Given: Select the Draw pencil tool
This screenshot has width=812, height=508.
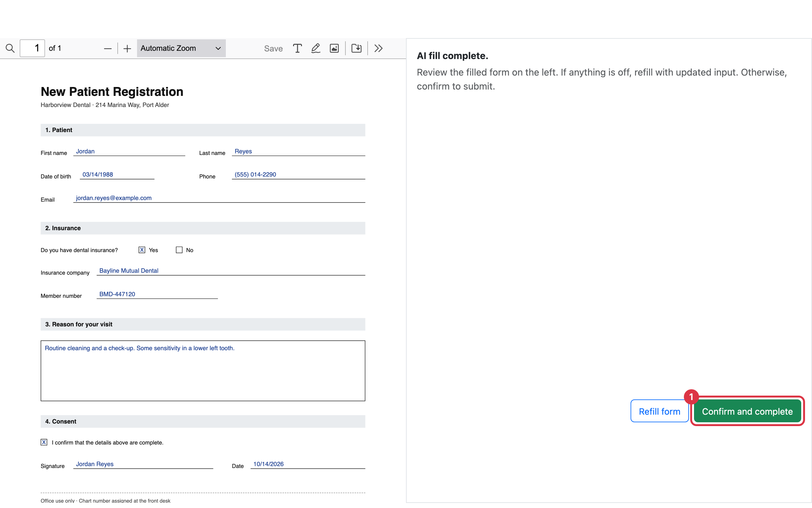Looking at the screenshot, I should (316, 48).
